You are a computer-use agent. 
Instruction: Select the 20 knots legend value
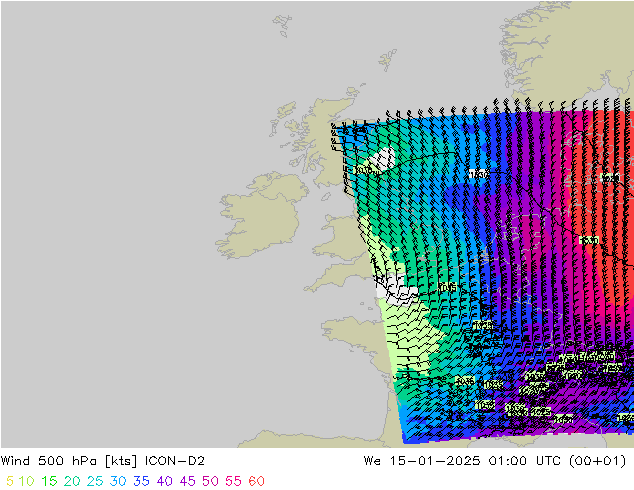(72, 481)
